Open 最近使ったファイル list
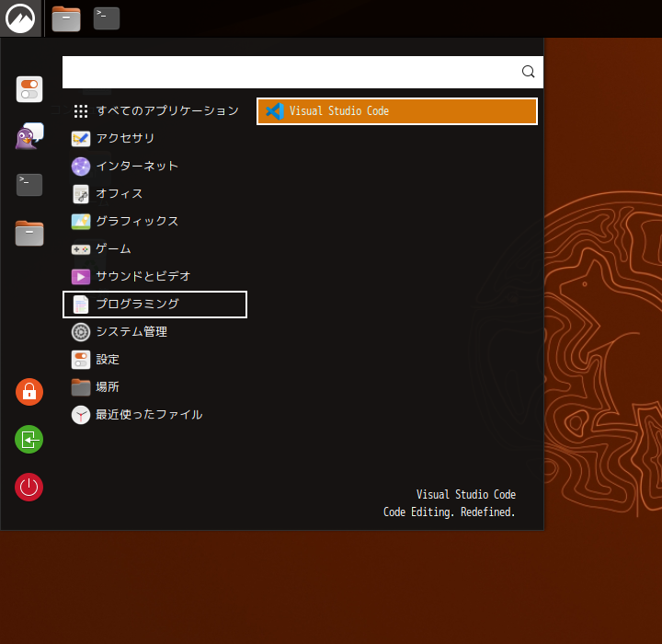Image resolution: width=662 pixels, height=644 pixels. click(x=154, y=415)
